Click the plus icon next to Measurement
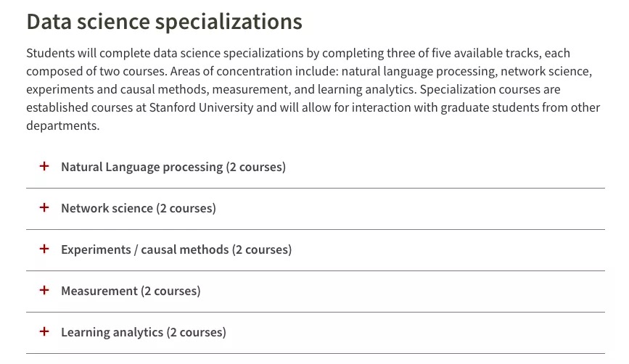 (x=44, y=290)
